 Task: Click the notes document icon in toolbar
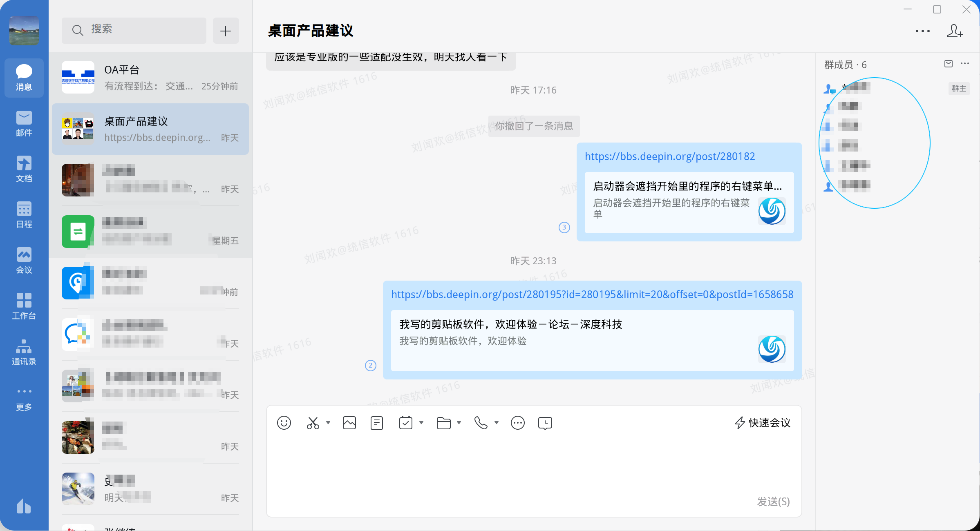377,423
